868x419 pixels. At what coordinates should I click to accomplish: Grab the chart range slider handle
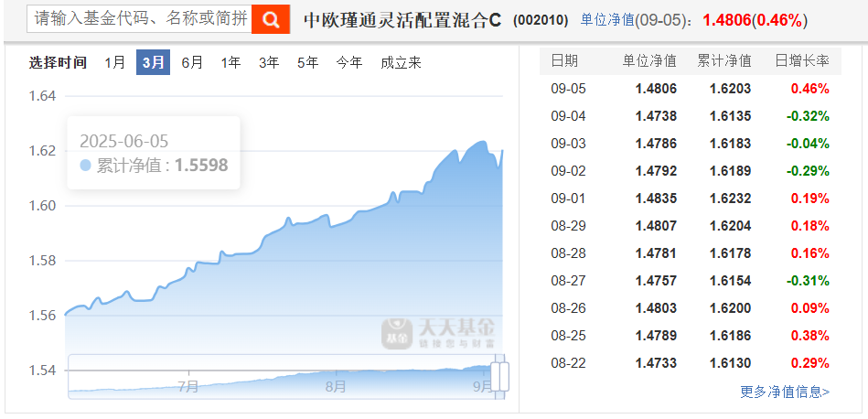[x=500, y=376]
